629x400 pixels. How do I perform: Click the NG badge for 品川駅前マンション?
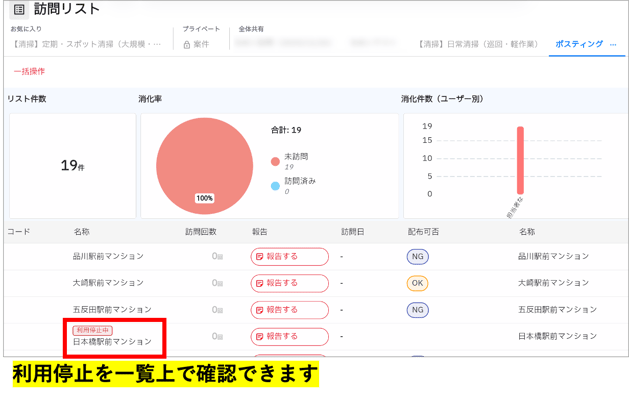418,256
